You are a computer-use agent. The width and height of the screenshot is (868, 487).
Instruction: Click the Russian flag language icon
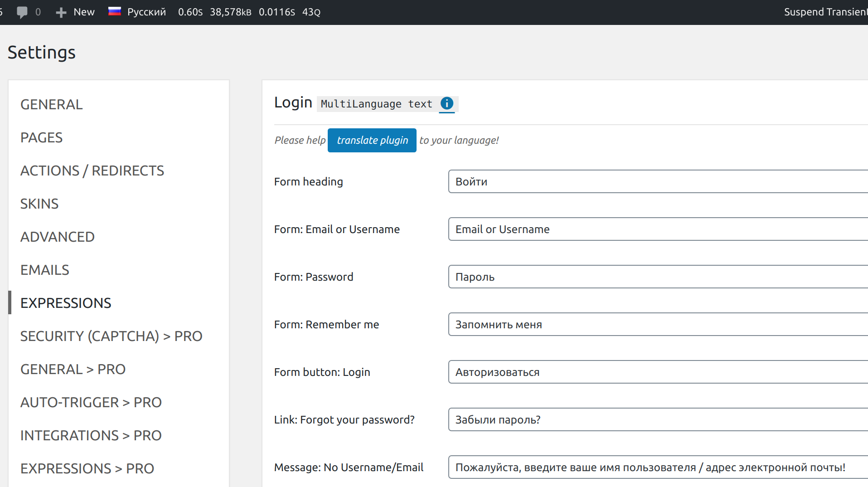point(115,11)
